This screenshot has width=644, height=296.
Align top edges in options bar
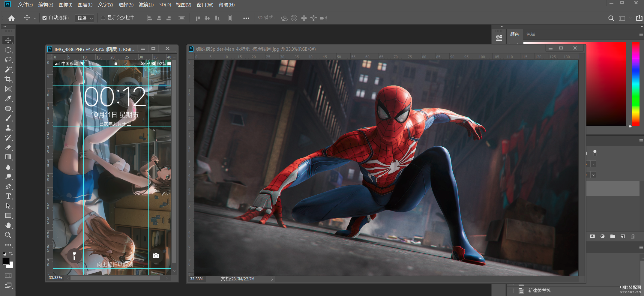pos(197,18)
